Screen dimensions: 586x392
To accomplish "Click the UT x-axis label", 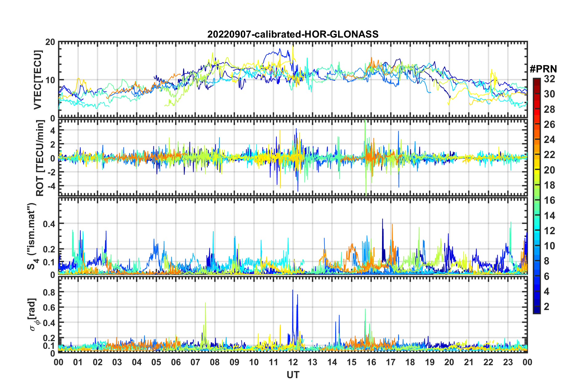I will (293, 375).
